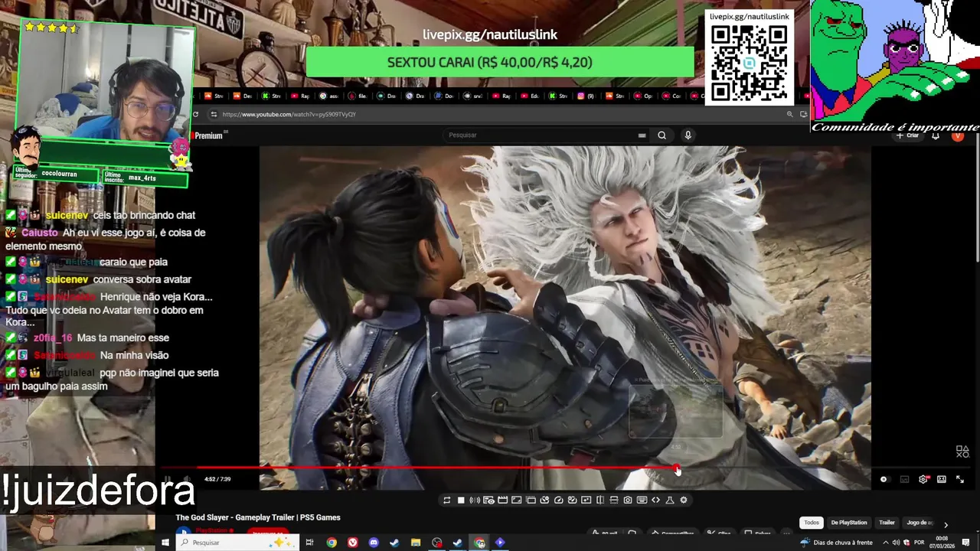This screenshot has width=980, height=551.
Task: Click the video title The God Slayer
Action: (258, 517)
